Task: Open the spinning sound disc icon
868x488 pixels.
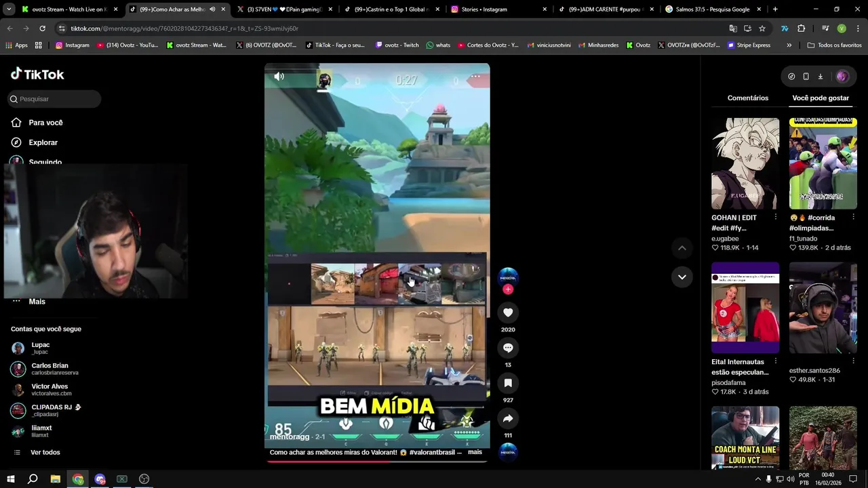Action: tap(508, 451)
